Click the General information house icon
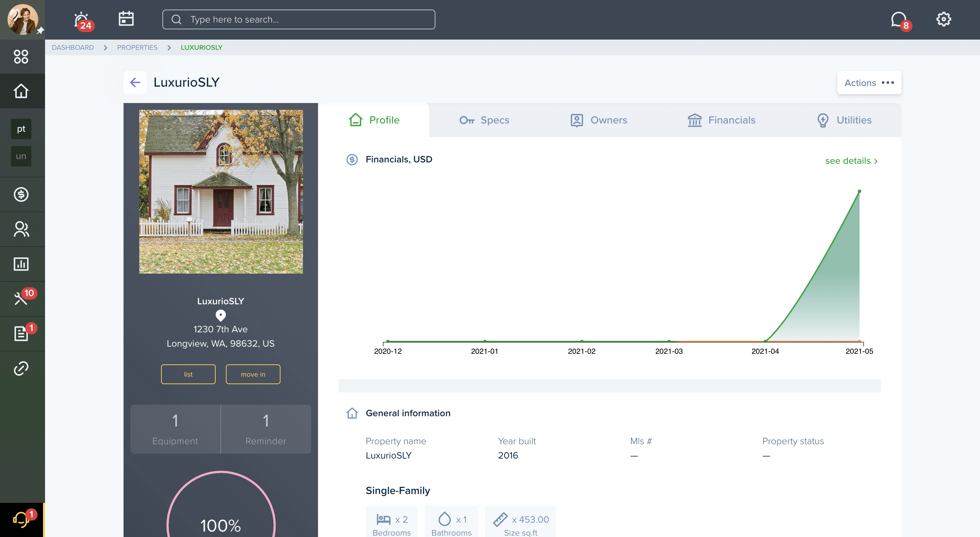The image size is (980, 537). click(352, 413)
